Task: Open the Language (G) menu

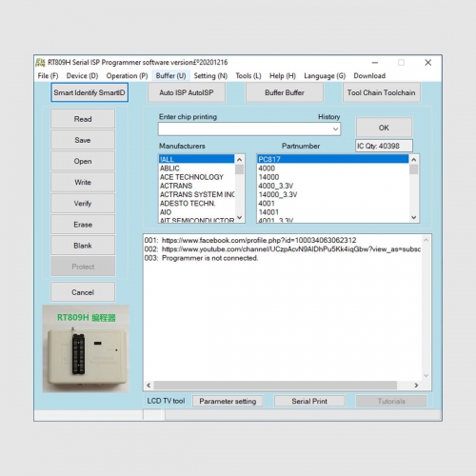Action: tap(325, 76)
